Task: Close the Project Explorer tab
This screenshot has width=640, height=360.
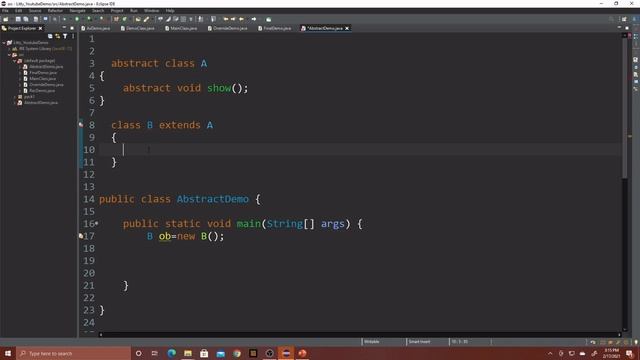Action: [40, 28]
